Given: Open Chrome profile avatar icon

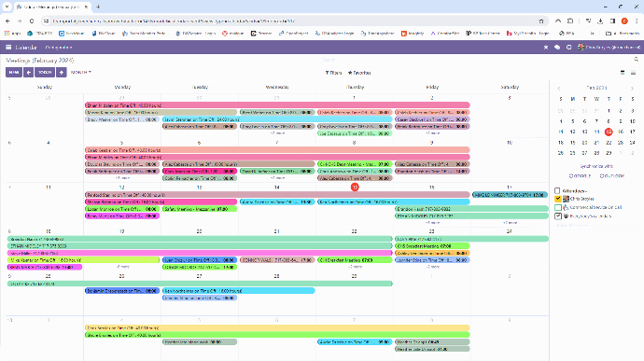Looking at the screenshot, I should (x=624, y=21).
